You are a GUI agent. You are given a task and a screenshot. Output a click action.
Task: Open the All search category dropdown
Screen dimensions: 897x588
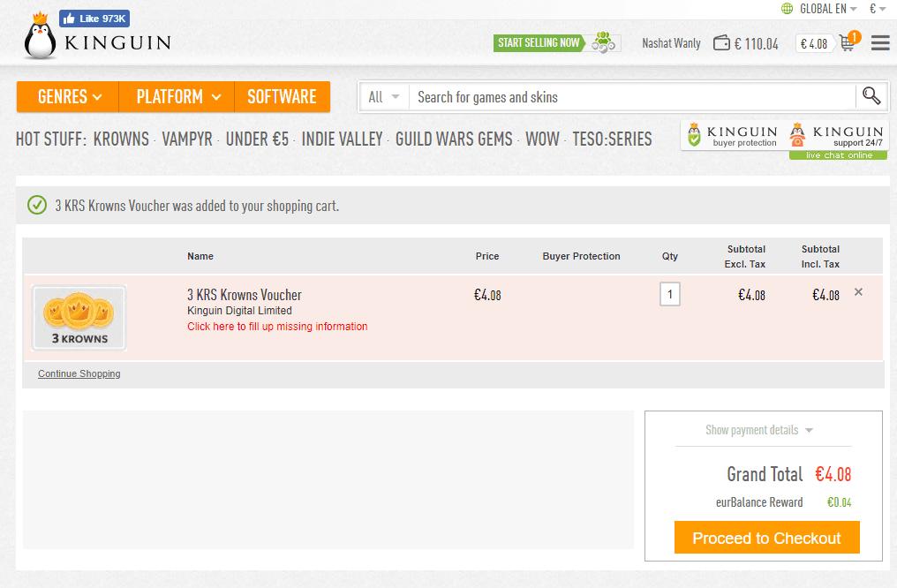click(x=384, y=97)
